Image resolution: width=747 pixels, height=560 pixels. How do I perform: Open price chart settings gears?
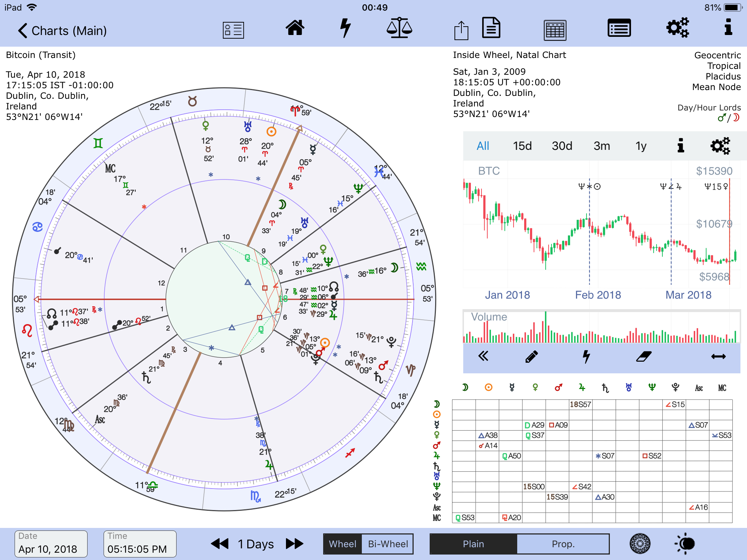(x=720, y=146)
